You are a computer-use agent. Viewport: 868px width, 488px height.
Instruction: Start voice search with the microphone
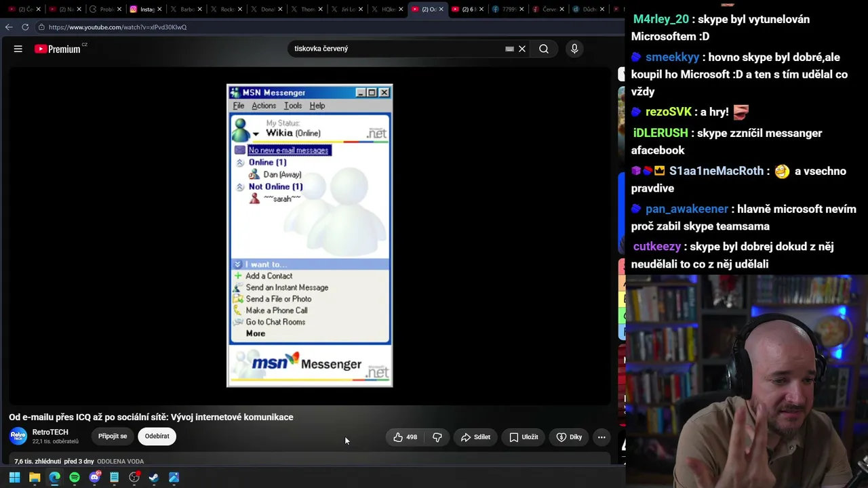click(x=574, y=49)
